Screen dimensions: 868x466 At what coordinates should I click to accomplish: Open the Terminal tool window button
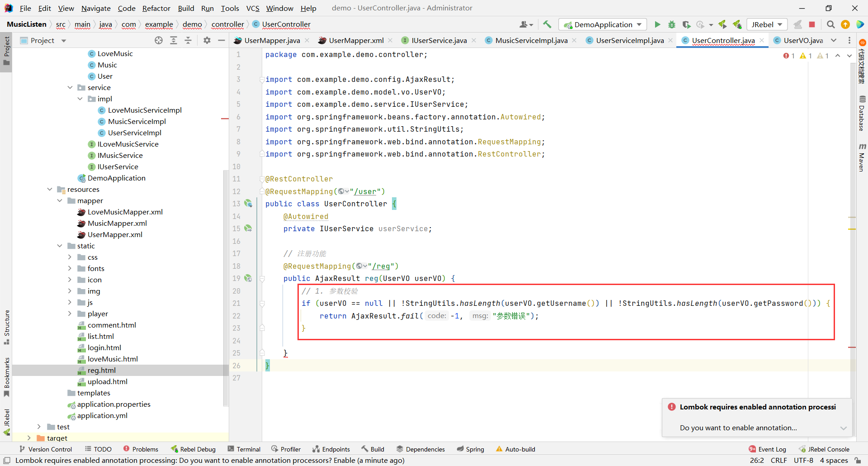click(244, 449)
